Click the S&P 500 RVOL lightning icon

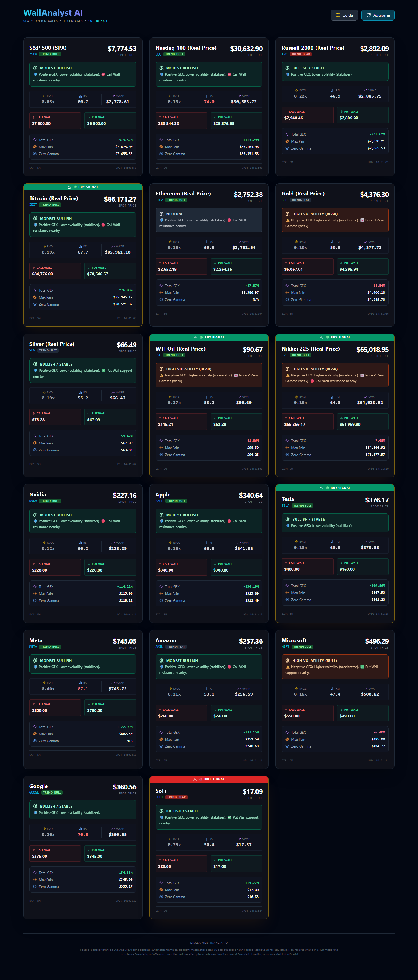click(44, 96)
